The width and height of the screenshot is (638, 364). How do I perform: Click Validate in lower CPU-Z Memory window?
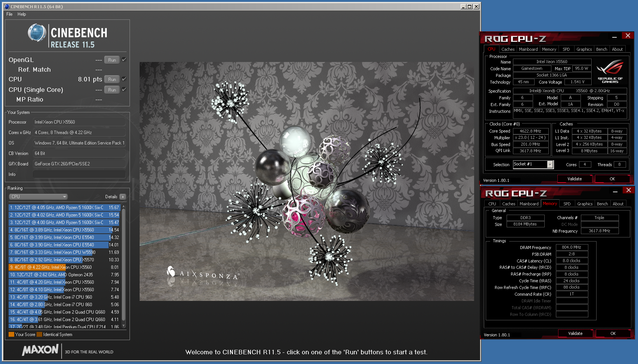point(575,333)
